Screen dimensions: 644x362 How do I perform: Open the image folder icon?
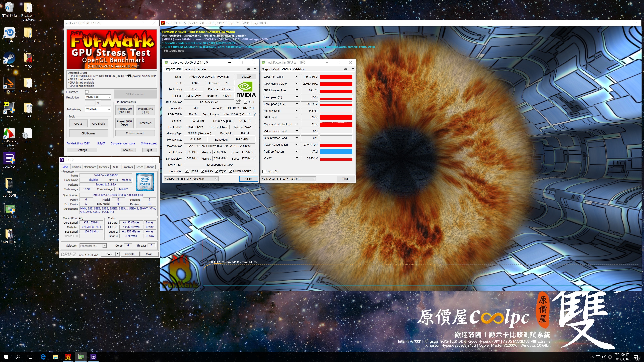(28, 60)
